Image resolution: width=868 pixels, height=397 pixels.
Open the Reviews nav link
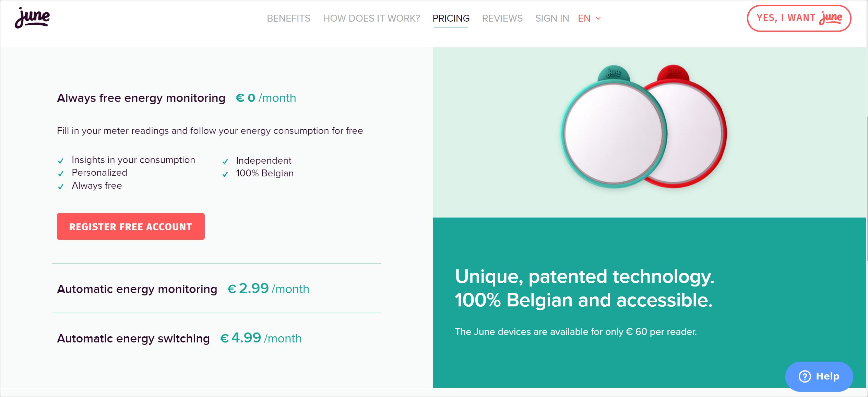(502, 19)
